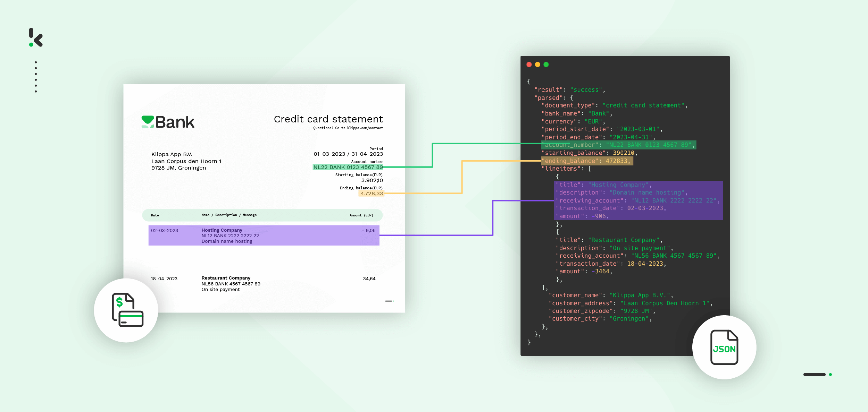Click the NL56 BANK 4567 4567 89 account in statement
Viewport: 868px width, 412px height.
[231, 284]
